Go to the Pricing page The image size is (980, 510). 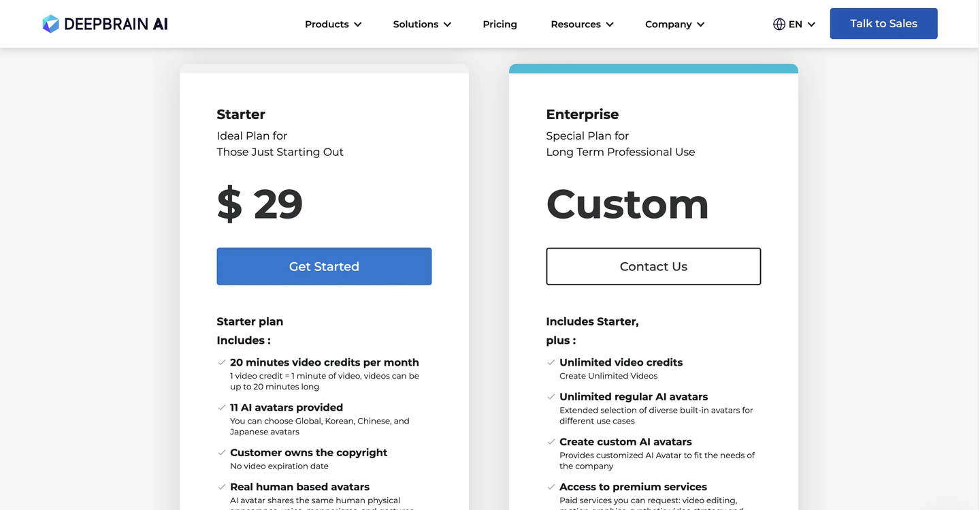point(500,24)
